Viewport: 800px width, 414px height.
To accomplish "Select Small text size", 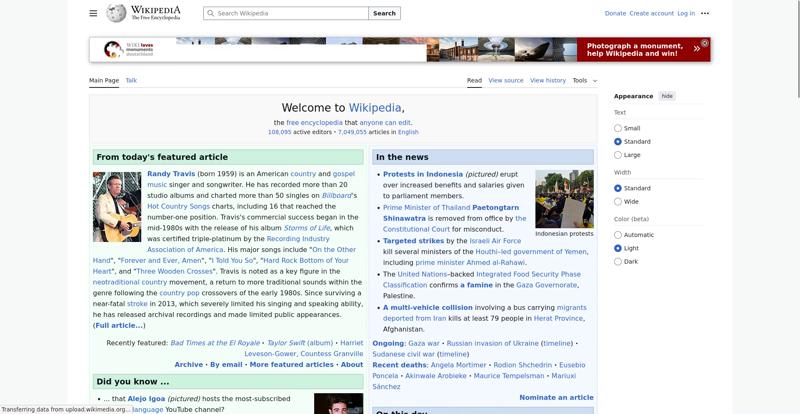I will pos(618,128).
